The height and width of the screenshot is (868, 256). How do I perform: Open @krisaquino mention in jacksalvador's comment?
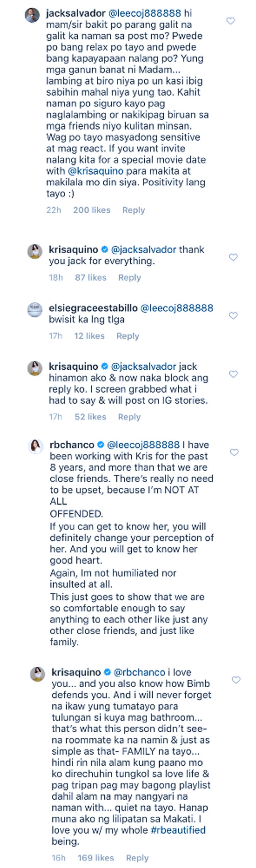[x=96, y=171]
